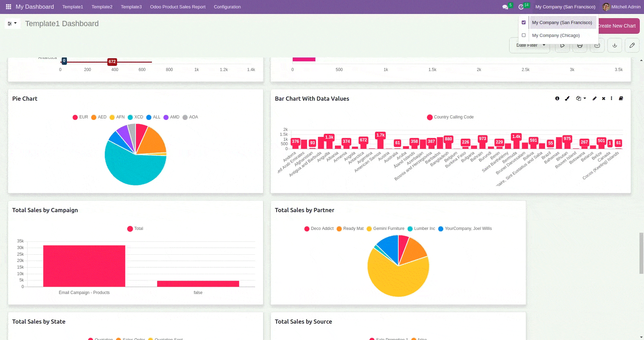The height and width of the screenshot is (340, 644).
Task: Open Odoo Product Sales Report menu
Action: 178,7
